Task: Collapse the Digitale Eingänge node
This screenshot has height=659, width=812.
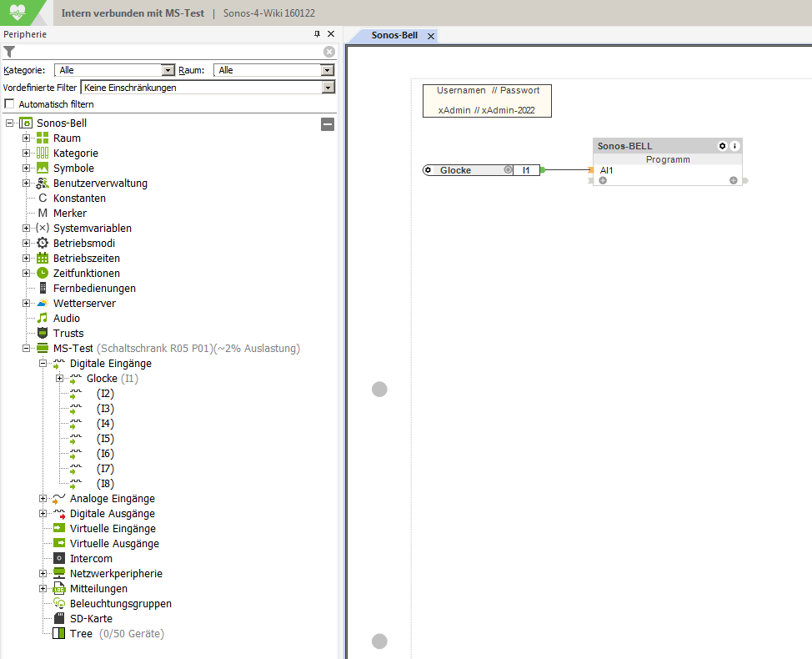Action: [43, 364]
